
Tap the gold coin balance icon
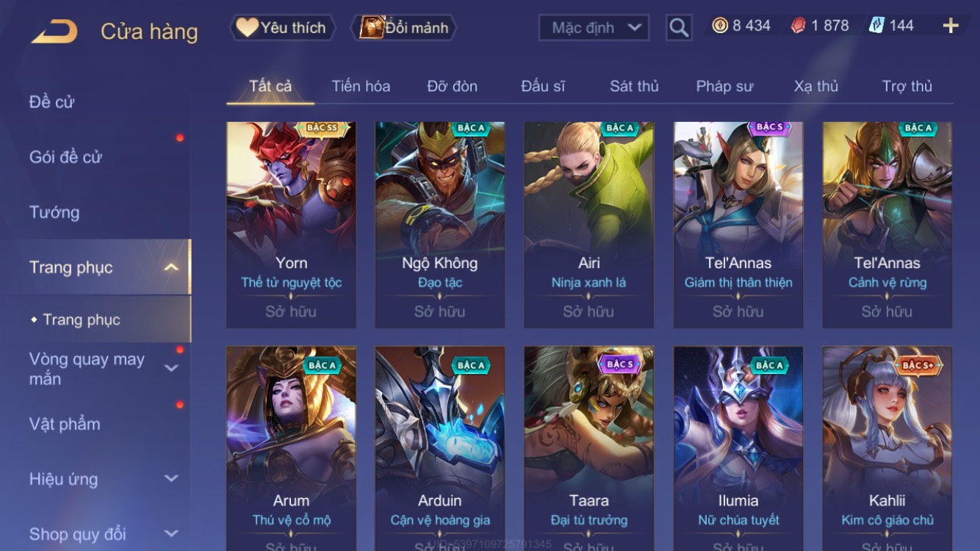(720, 26)
